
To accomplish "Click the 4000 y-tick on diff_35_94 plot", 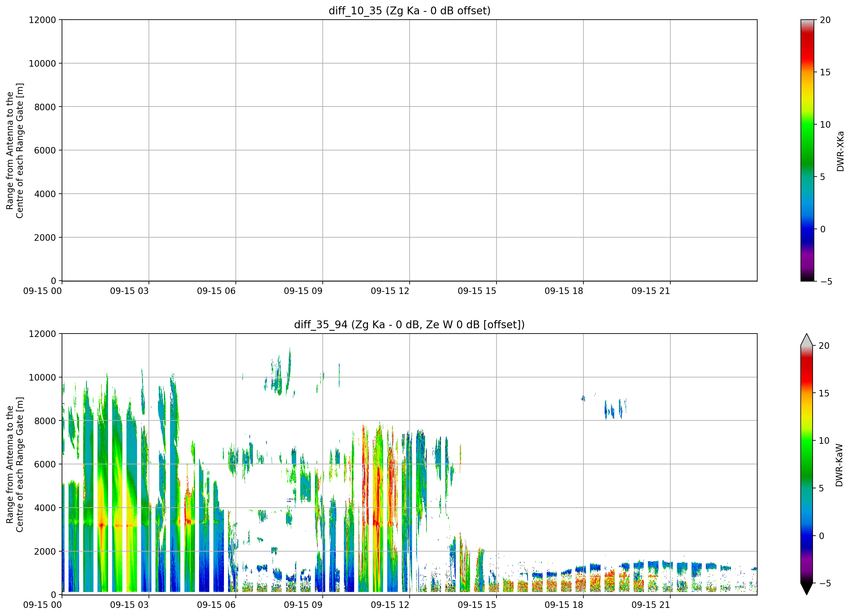I will 45,508.
